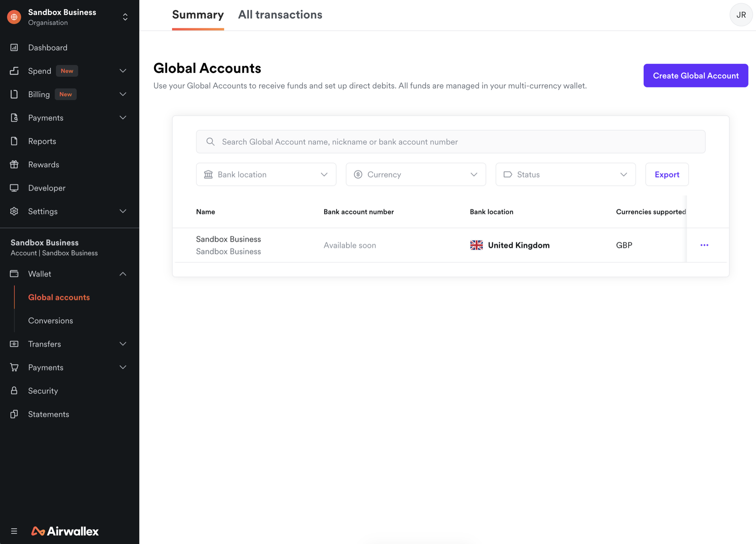Click the lower Payments shopping cart icon

14,368
